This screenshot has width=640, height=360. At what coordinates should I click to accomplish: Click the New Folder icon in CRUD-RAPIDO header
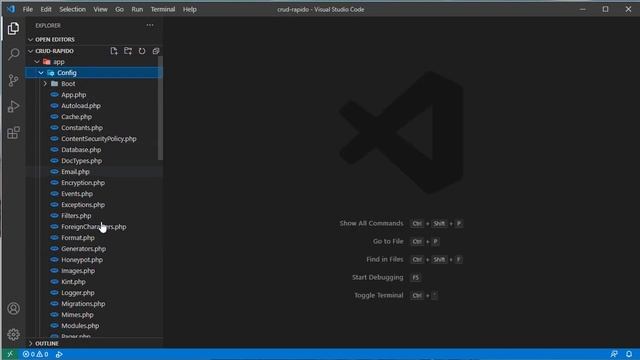point(128,51)
